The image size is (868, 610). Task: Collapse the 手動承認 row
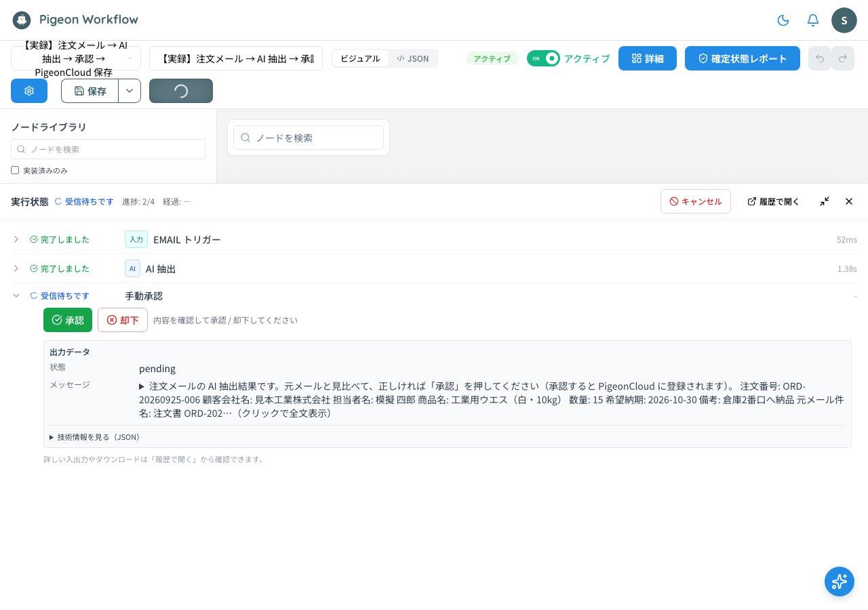[x=16, y=296]
